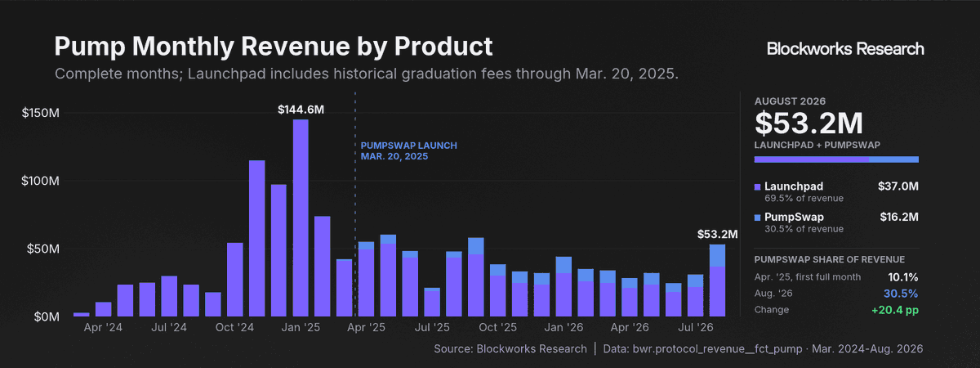Viewport: 980px width, 368px height.
Task: Click the Jan '25 x-axis label
Action: click(301, 327)
